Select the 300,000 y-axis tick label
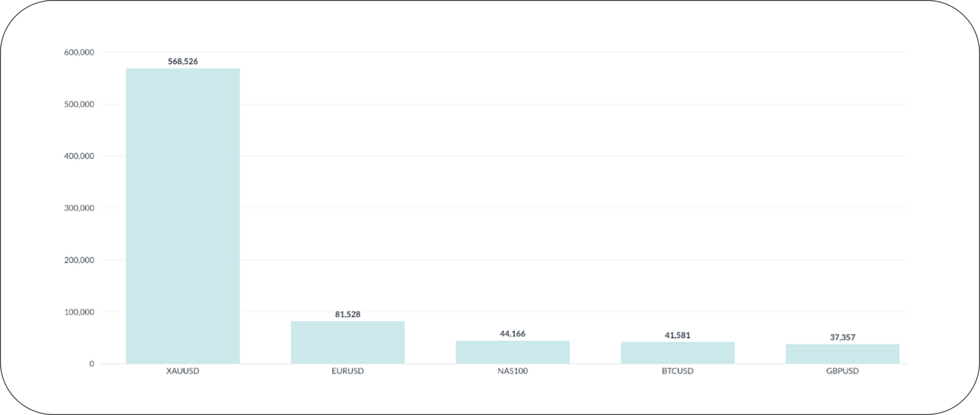 (79, 208)
